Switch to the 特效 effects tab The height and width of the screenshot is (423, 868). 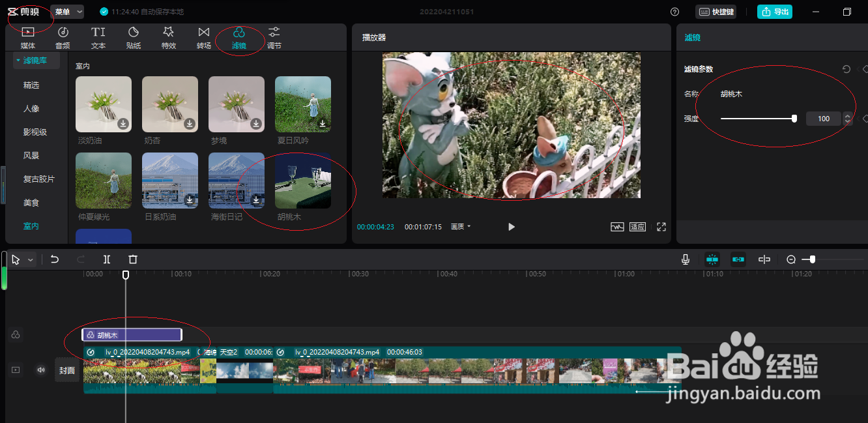169,38
